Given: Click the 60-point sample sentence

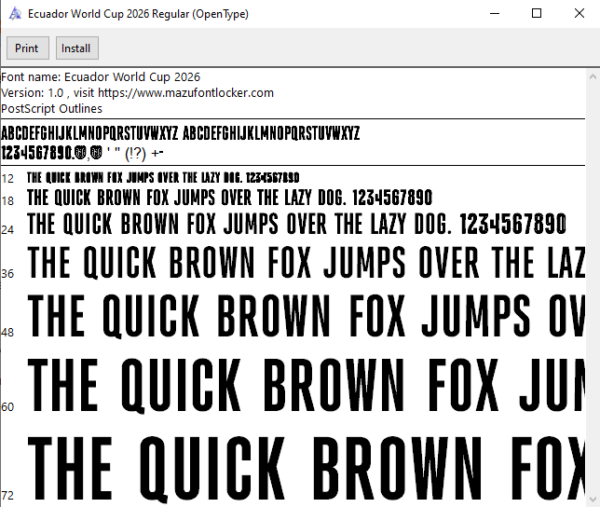Looking at the screenshot, I should [306, 386].
